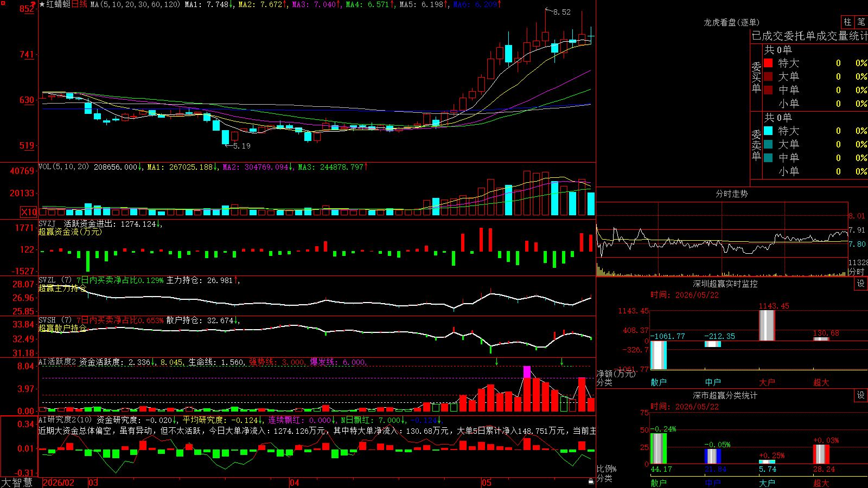The width and height of the screenshot is (868, 488).
Task: Open 设 settings for 深市超赢分类统计
Action: point(861,395)
